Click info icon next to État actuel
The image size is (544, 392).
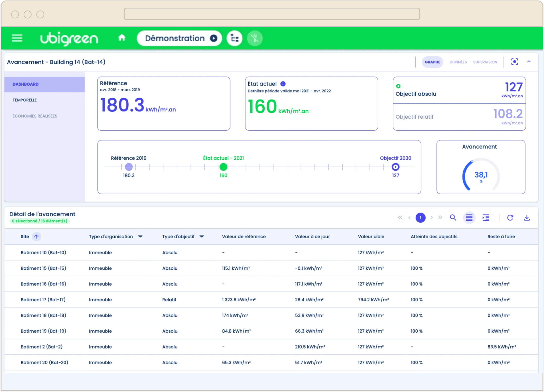(283, 84)
